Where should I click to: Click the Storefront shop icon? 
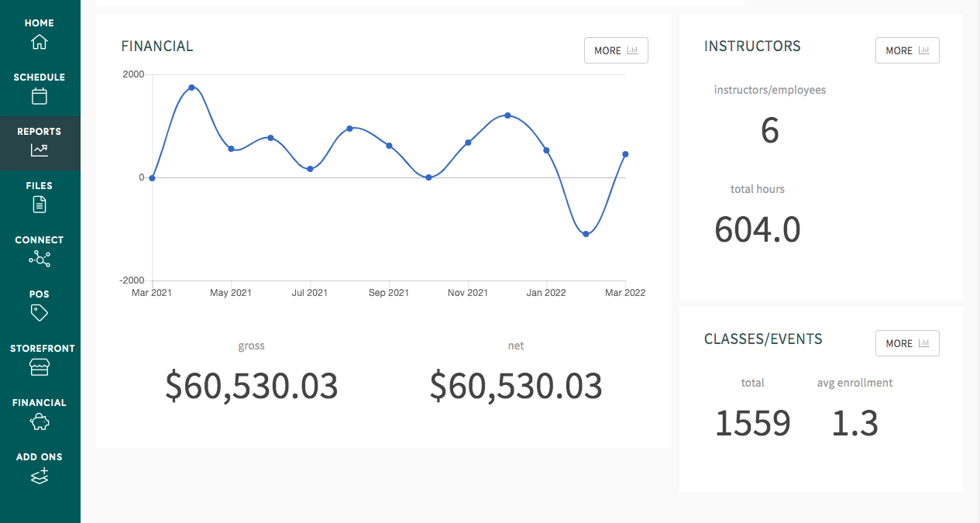pyautogui.click(x=40, y=367)
